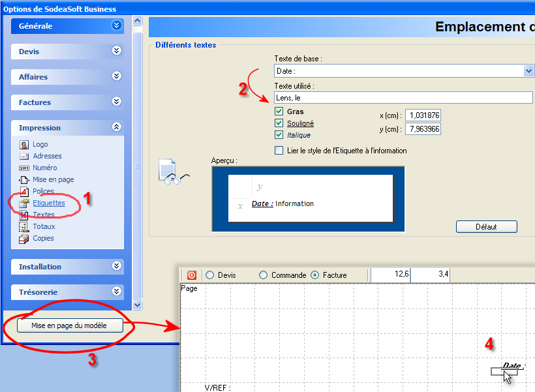Screen dimensions: 535x392
Task: Open the Texte de base dropdown
Action: click(528, 71)
